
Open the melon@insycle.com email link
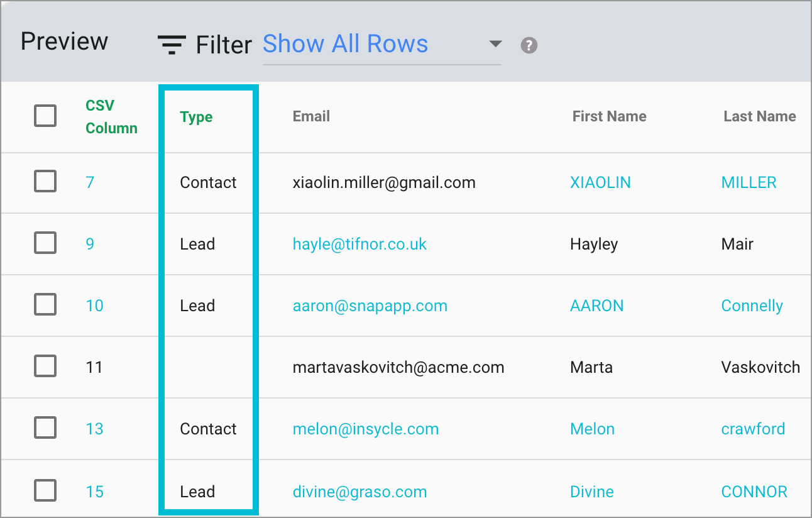366,429
